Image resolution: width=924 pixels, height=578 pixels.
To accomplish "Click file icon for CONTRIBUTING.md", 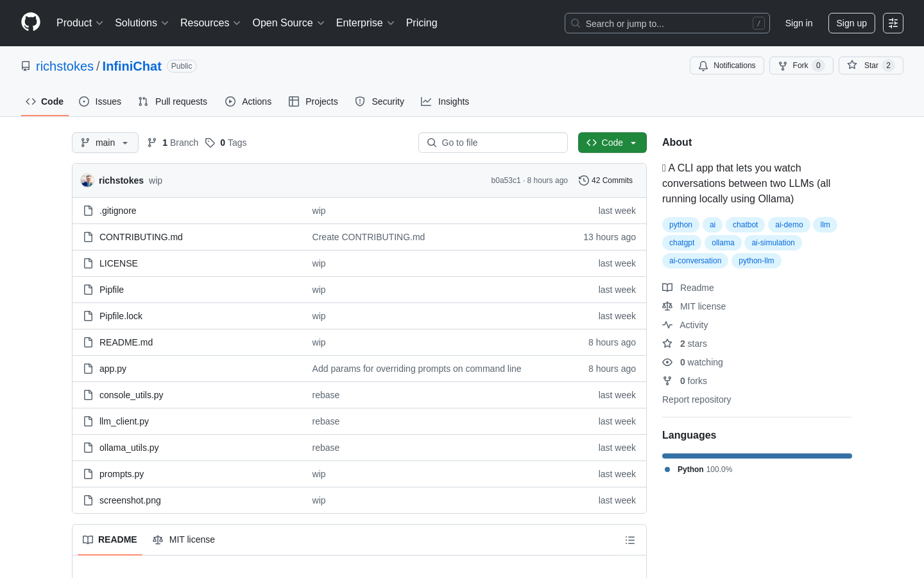I will click(x=89, y=237).
